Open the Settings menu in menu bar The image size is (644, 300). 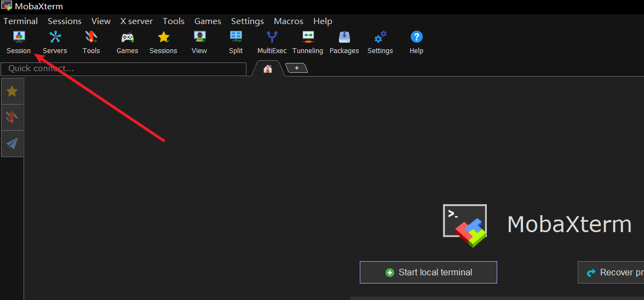[x=248, y=21]
